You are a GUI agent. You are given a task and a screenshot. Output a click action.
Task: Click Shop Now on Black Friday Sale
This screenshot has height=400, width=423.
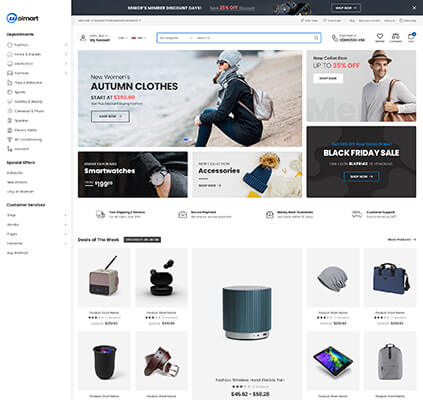[361, 176]
